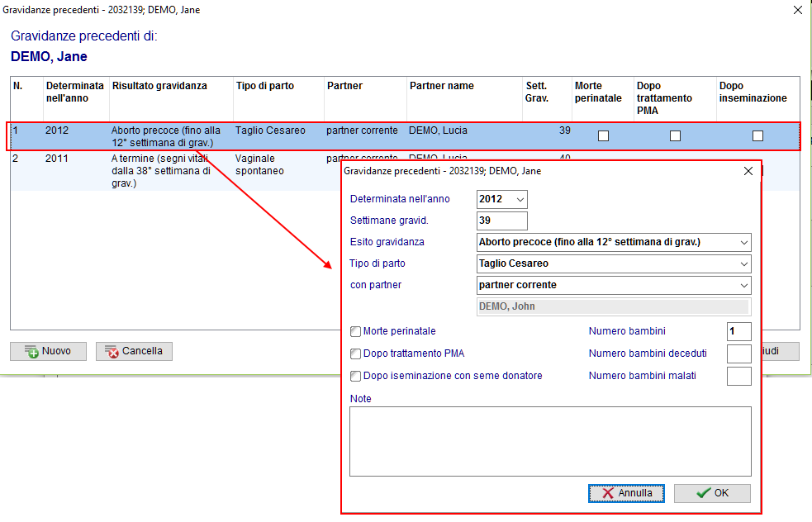Toggle Dopo trattamento PMA checkbox in 2012 row
Image resolution: width=812 pixels, height=522 pixels.
point(675,135)
